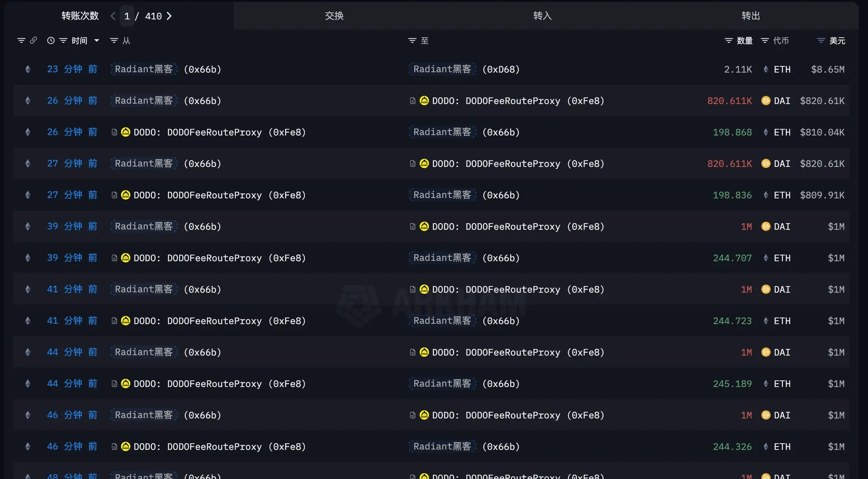Open the first 26 分钟 前 DAI transfer time link
The image size is (868, 479).
(x=72, y=101)
